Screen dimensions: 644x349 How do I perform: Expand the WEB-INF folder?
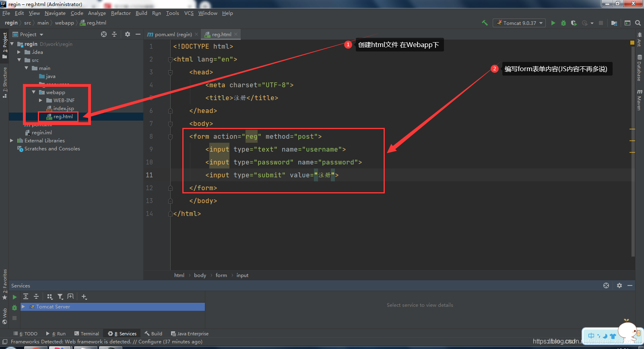41,100
